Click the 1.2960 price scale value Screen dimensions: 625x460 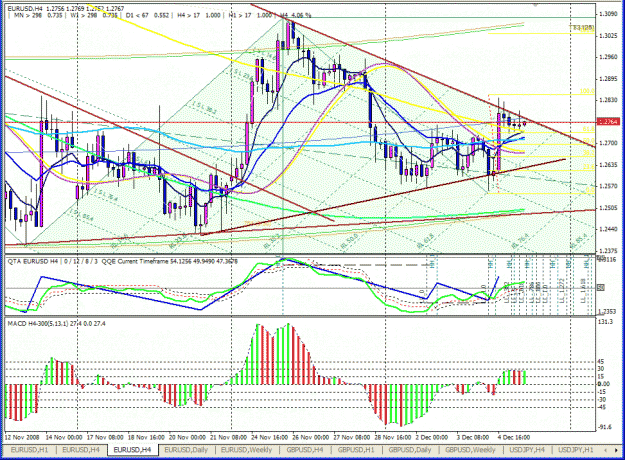(608, 57)
